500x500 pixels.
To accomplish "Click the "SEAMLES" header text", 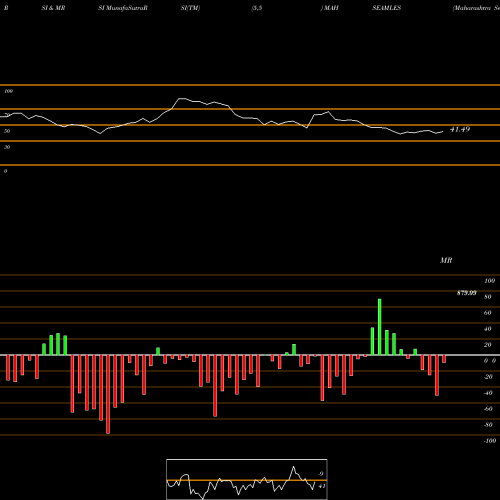I will point(387,8).
